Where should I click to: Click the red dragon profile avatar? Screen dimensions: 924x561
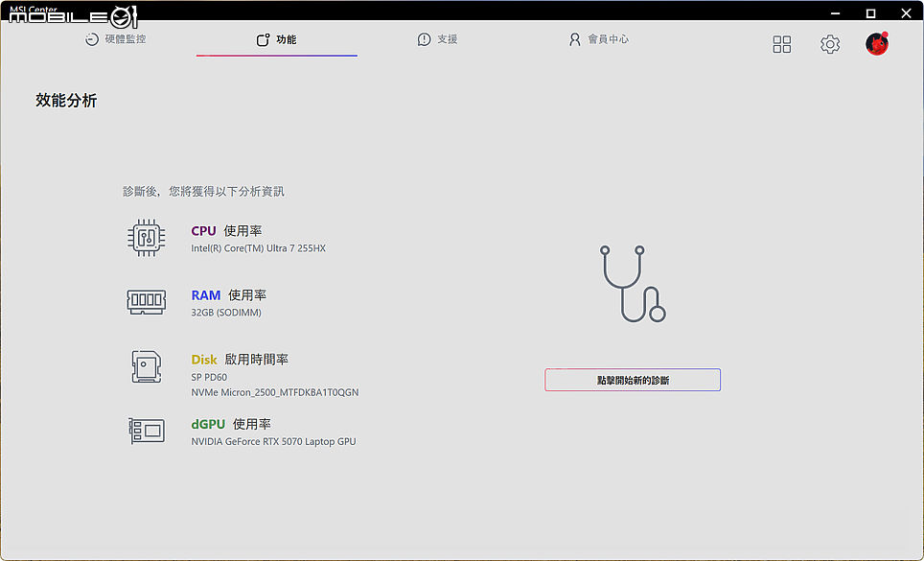pyautogui.click(x=877, y=44)
